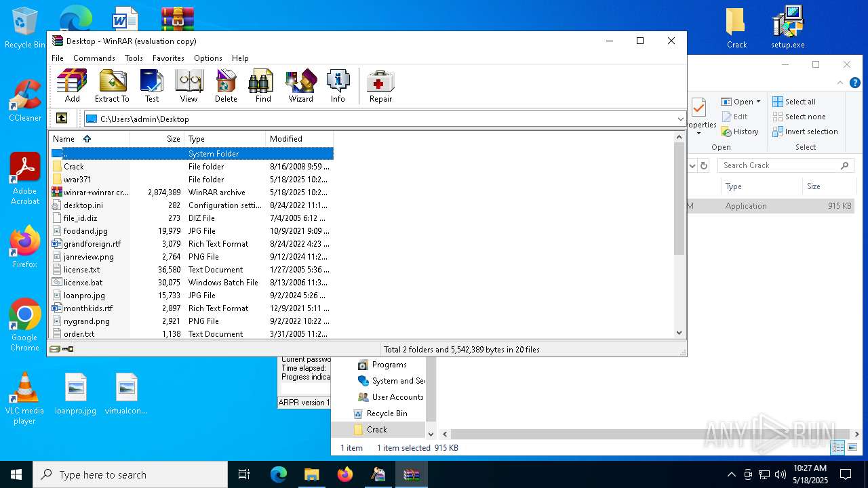
Task: Open the Favorites menu
Action: coord(168,58)
